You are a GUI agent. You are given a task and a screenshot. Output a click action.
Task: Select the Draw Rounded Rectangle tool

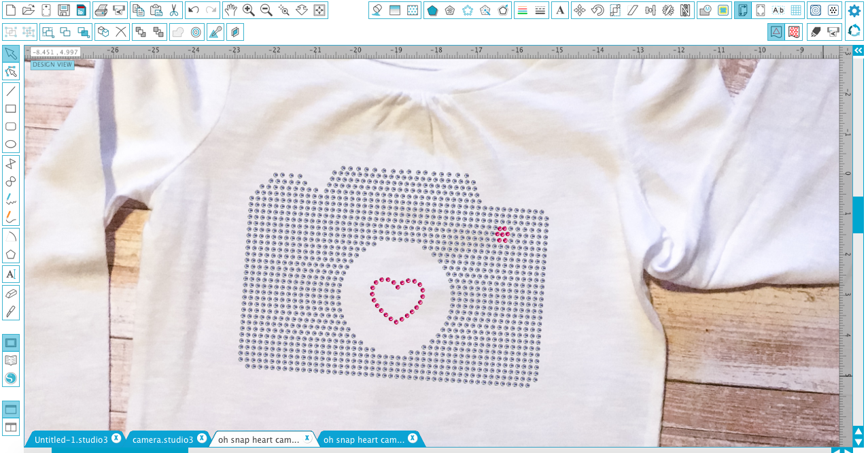(10, 126)
